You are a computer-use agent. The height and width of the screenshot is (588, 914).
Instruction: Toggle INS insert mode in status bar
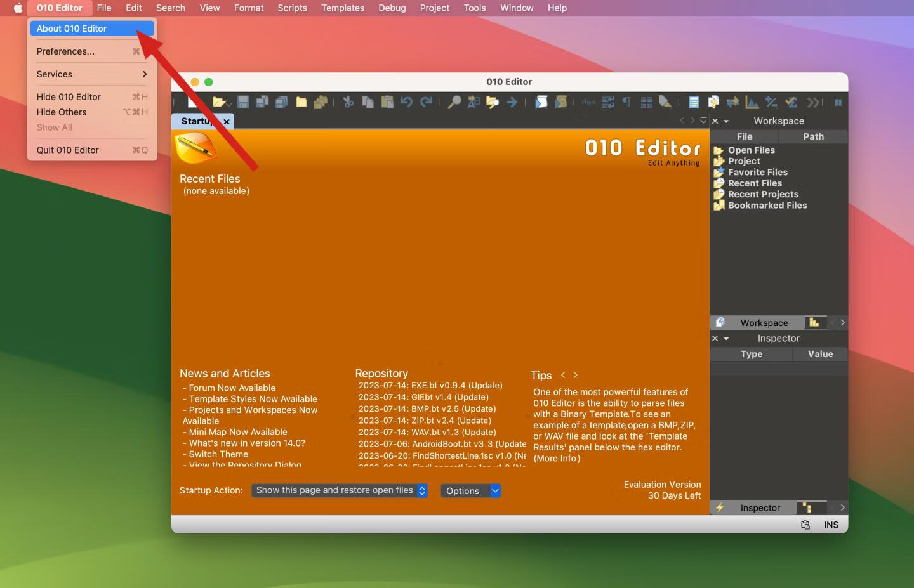click(x=831, y=525)
